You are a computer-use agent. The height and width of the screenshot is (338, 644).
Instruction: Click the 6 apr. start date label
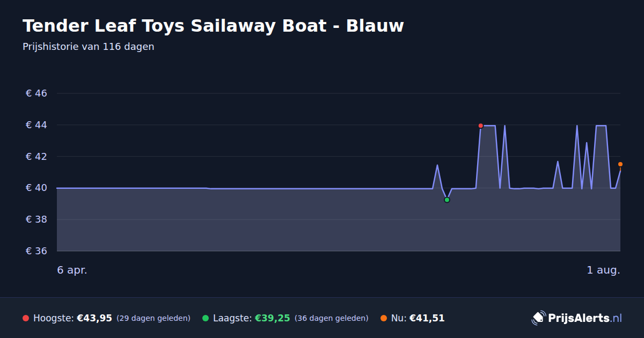point(72,270)
